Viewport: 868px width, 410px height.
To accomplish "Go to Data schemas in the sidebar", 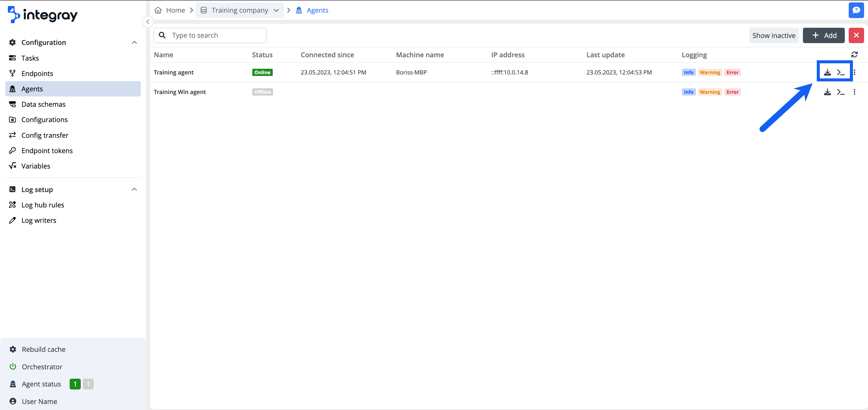I will click(x=43, y=104).
